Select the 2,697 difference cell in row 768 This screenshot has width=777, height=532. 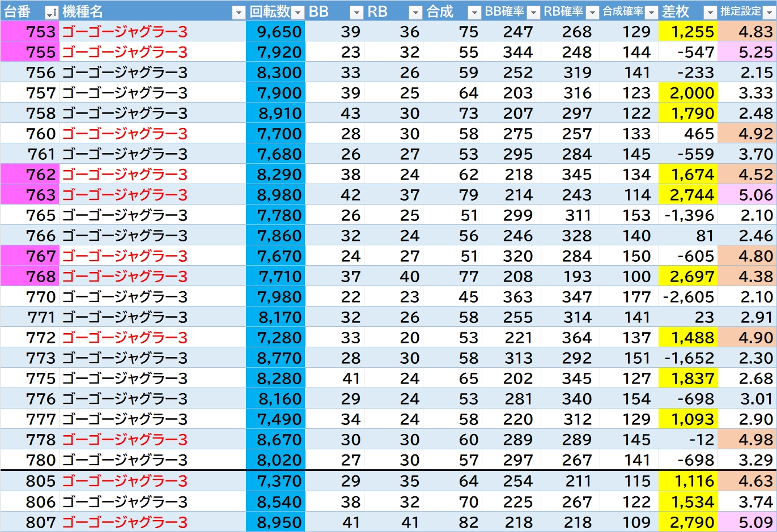(689, 276)
